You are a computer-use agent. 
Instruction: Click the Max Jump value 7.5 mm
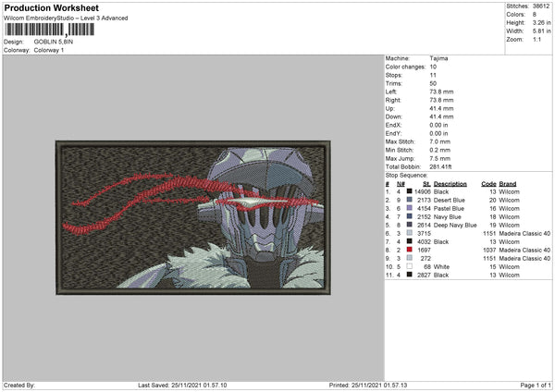[440, 158]
